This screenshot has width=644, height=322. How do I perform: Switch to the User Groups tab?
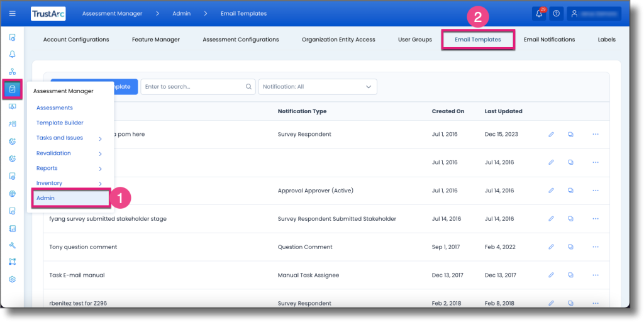pyautogui.click(x=415, y=40)
